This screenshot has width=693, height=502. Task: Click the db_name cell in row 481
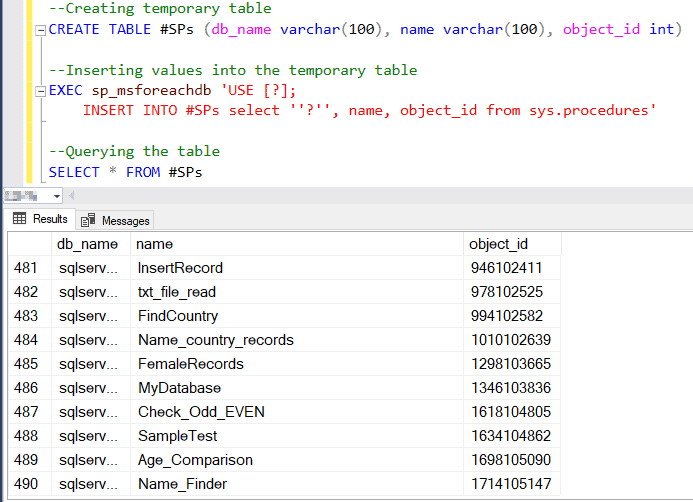click(91, 268)
